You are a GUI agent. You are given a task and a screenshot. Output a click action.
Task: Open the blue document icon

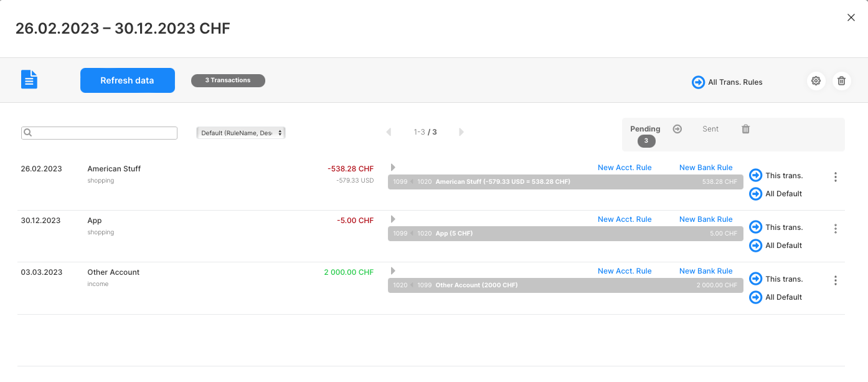29,79
